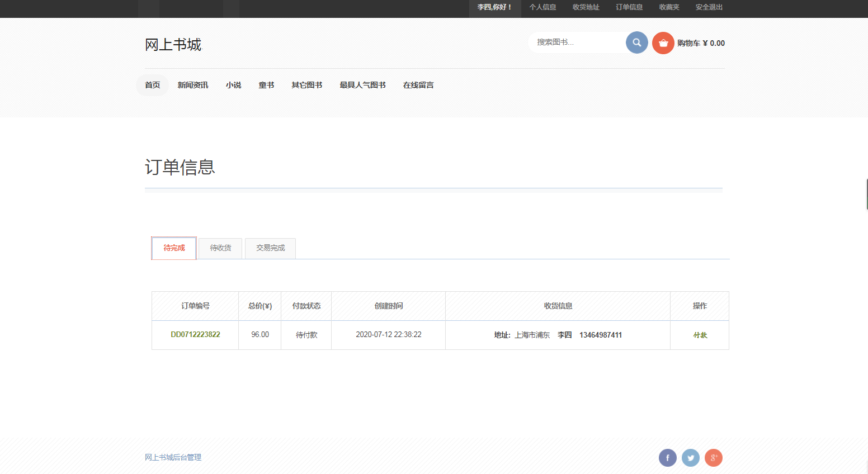Open 个人信息 in top bar
The height and width of the screenshot is (474, 868).
(543, 7)
